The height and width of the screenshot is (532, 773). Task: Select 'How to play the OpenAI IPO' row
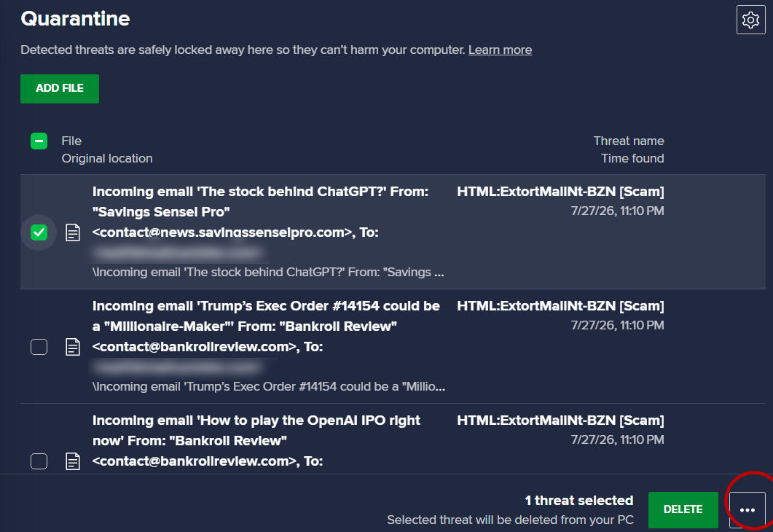393,439
